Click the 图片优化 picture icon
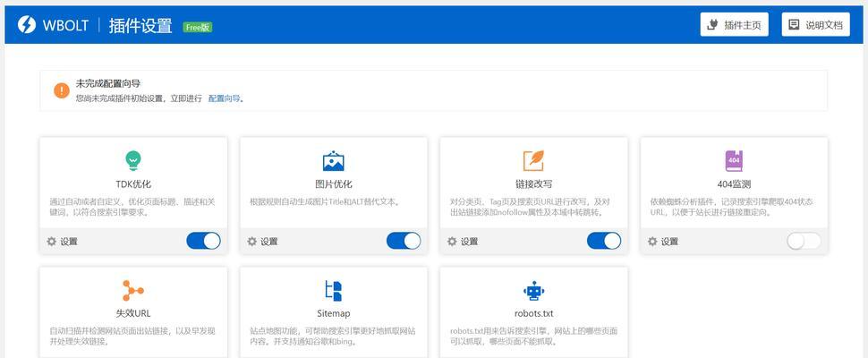Image resolution: width=868 pixels, height=358 pixels. (x=333, y=160)
